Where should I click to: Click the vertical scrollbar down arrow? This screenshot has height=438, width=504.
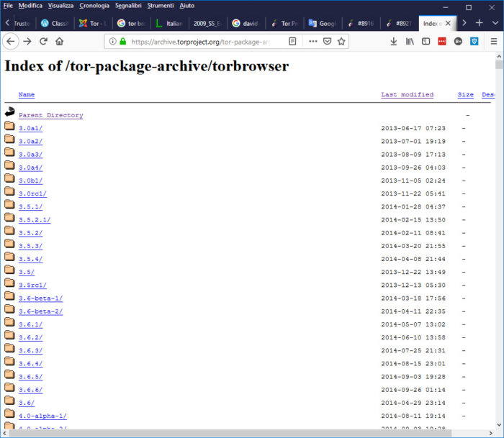[x=499, y=425]
